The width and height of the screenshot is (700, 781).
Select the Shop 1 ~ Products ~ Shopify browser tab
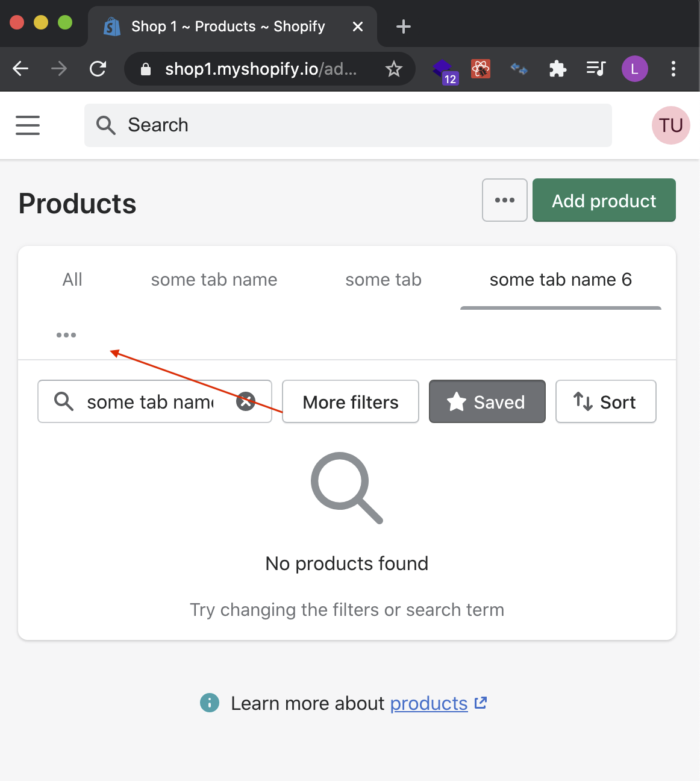(x=233, y=27)
